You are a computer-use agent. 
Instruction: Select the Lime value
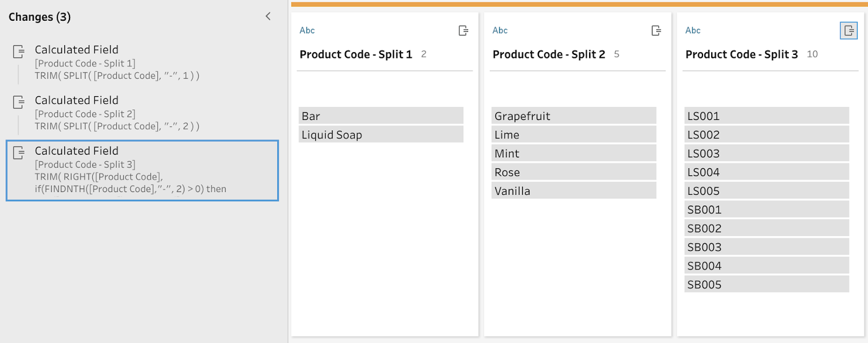point(574,134)
